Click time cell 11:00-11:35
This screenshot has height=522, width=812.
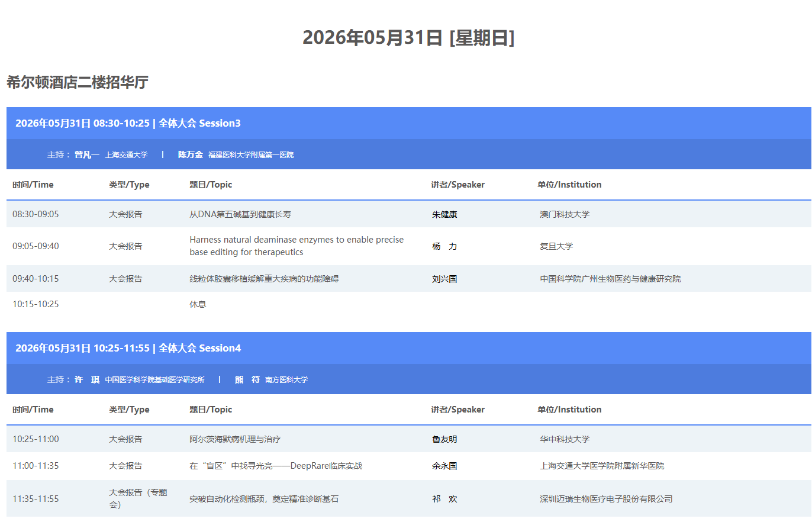point(36,466)
